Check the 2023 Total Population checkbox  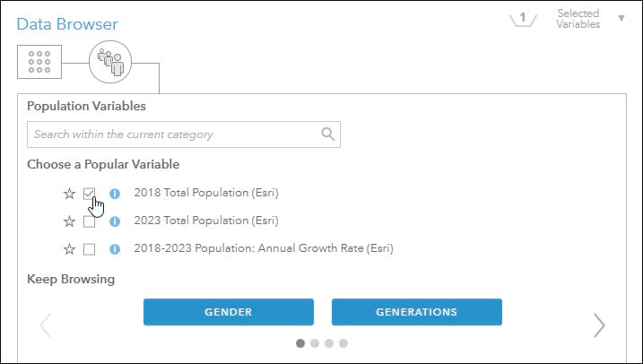[90, 221]
